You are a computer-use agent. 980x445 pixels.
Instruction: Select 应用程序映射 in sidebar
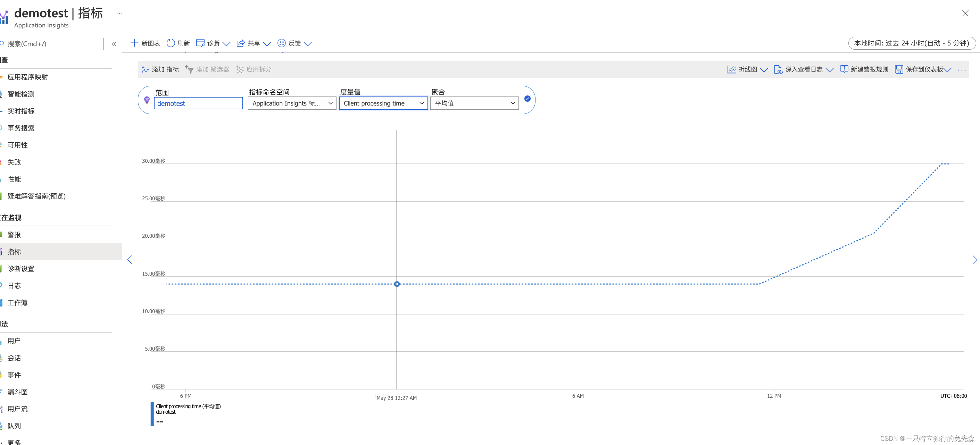28,77
